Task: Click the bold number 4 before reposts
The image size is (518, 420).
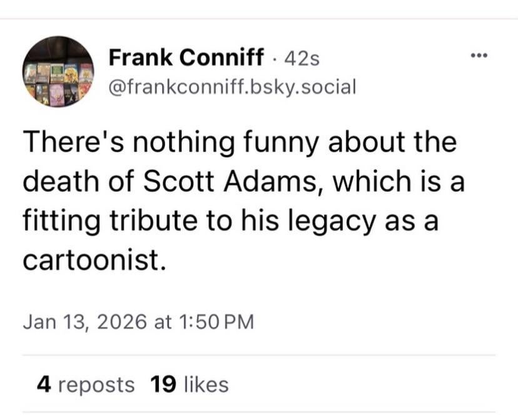Action: coord(43,384)
